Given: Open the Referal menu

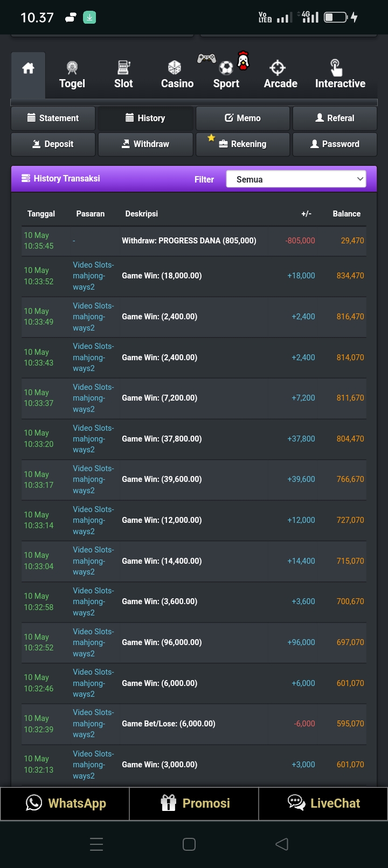Looking at the screenshot, I should (x=335, y=118).
